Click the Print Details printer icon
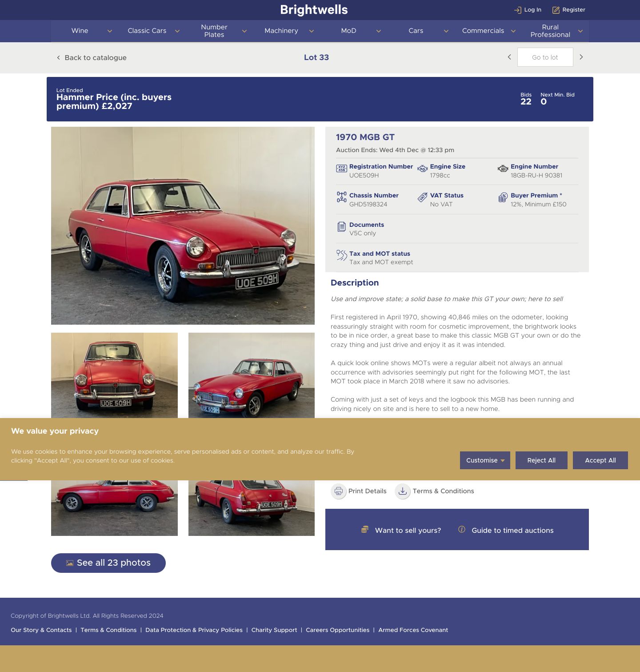The width and height of the screenshot is (640, 672). [x=339, y=491]
